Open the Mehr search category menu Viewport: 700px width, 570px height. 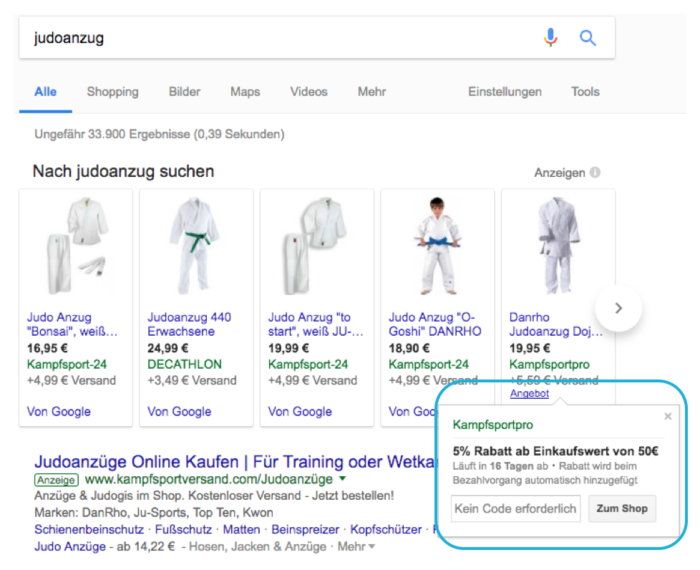click(371, 92)
